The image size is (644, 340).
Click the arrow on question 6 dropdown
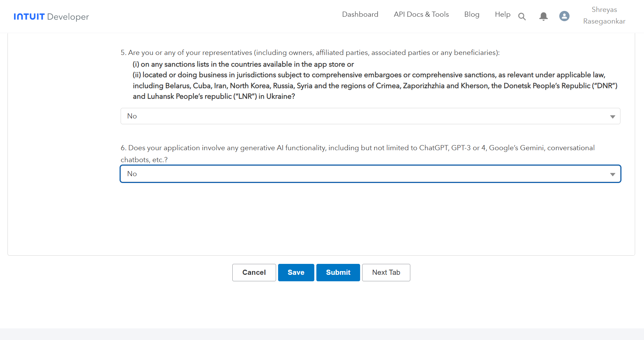pyautogui.click(x=613, y=174)
